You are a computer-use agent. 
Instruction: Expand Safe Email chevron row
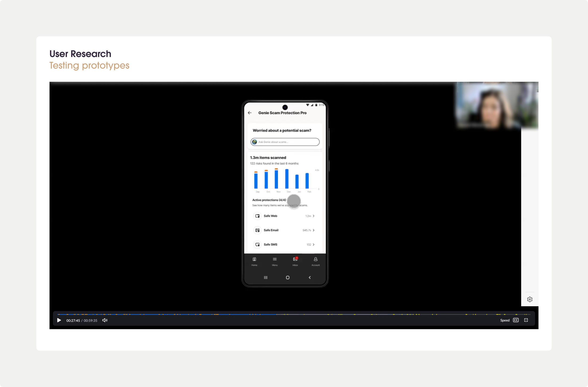pos(314,230)
